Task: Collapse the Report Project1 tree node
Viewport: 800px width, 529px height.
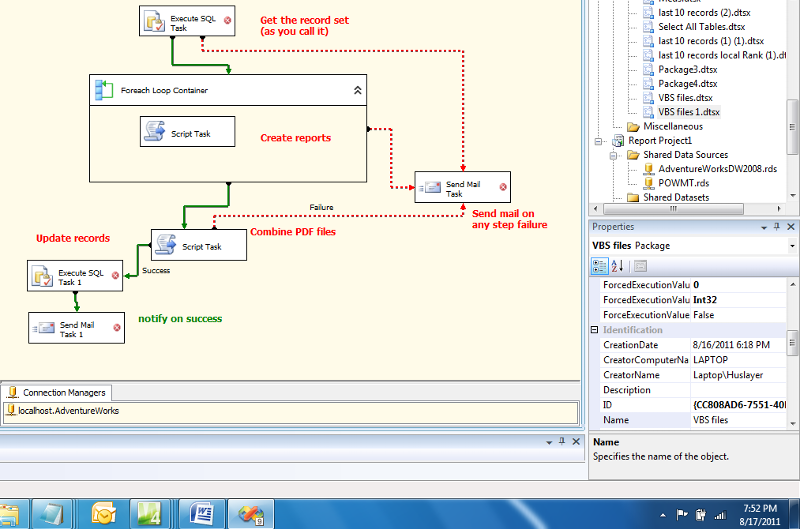Action: pyautogui.click(x=598, y=141)
